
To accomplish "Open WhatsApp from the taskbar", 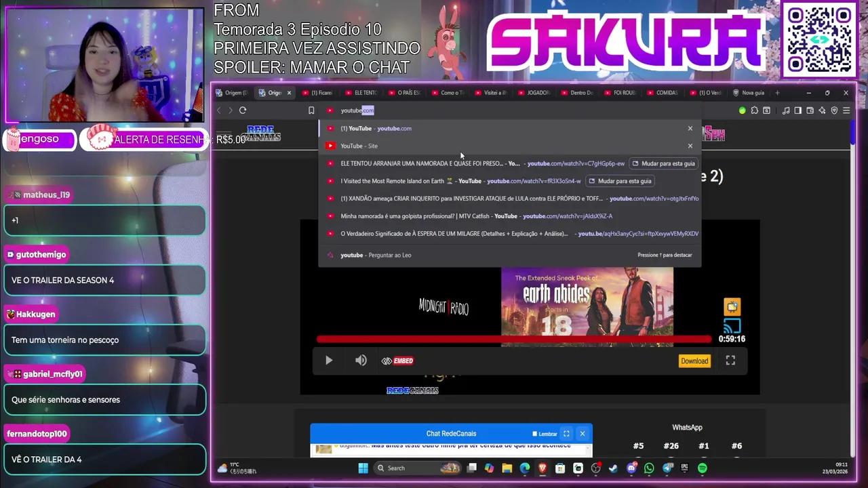I will tap(649, 468).
